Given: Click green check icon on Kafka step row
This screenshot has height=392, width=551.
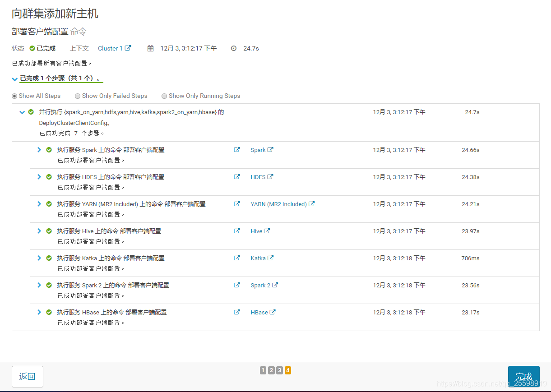Looking at the screenshot, I should point(49,258).
